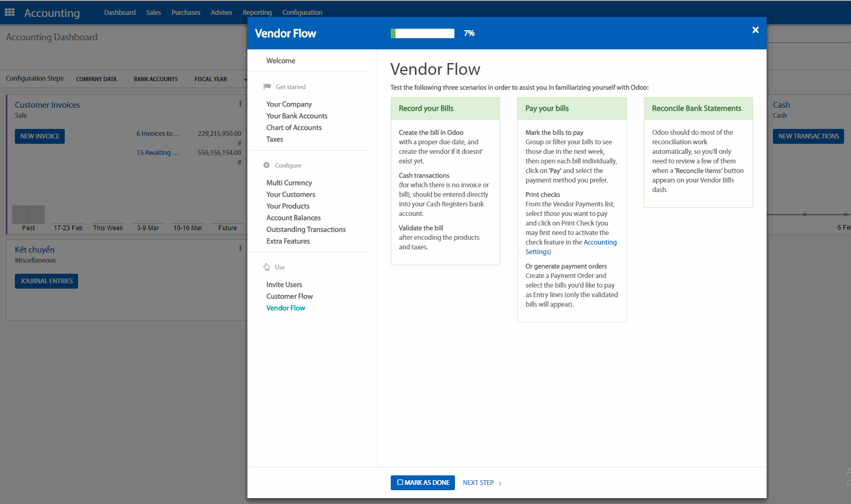
Task: Open the Reporting menu
Action: [257, 13]
